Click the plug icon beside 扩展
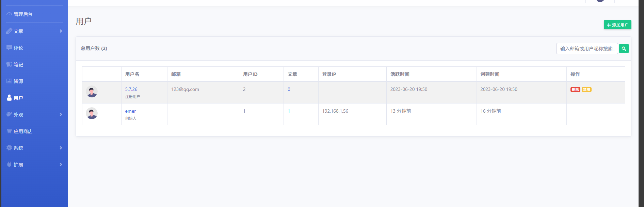The height and width of the screenshot is (207, 644). click(x=9, y=164)
